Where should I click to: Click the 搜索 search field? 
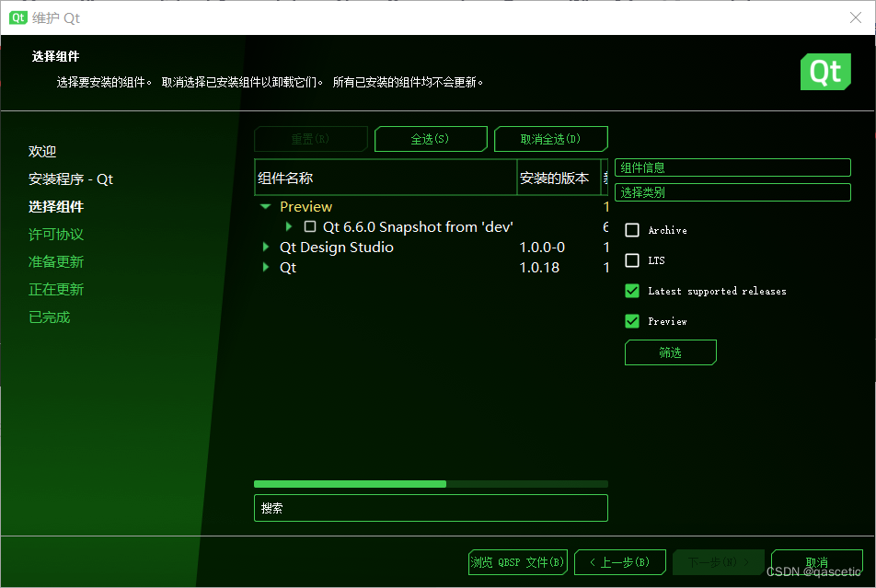click(431, 508)
